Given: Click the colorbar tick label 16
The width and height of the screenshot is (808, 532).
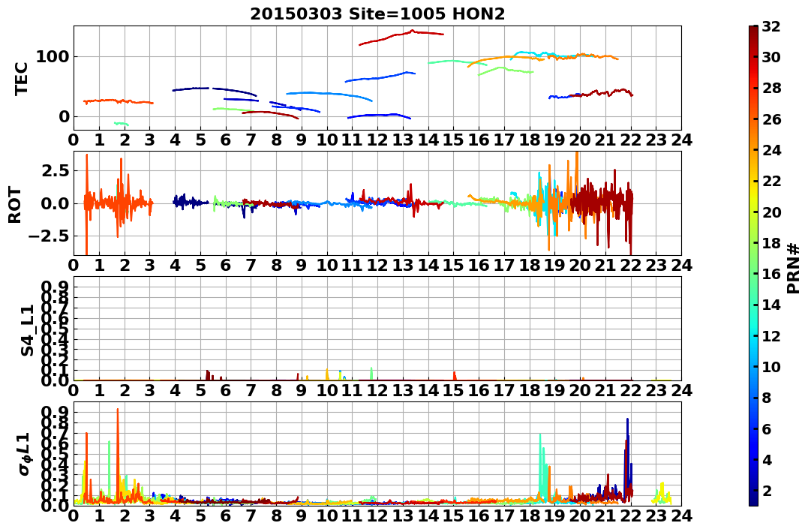Looking at the screenshot, I should pyautogui.click(x=771, y=274).
